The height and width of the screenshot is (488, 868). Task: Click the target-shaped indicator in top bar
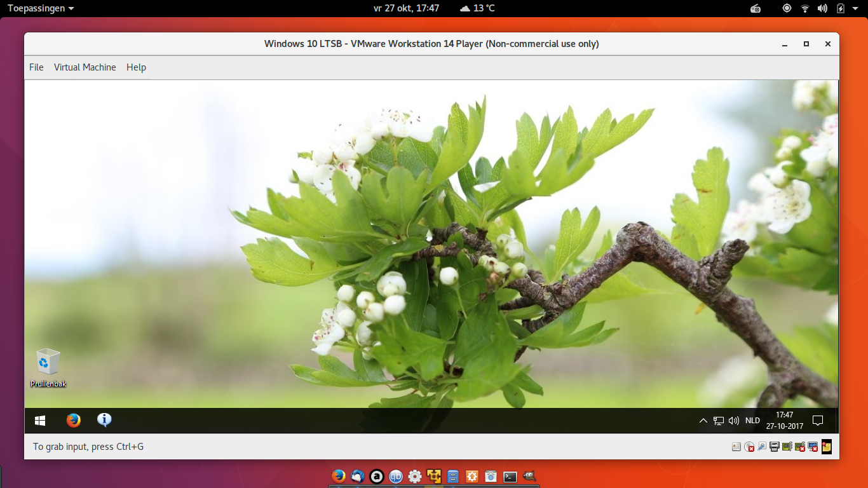click(787, 8)
